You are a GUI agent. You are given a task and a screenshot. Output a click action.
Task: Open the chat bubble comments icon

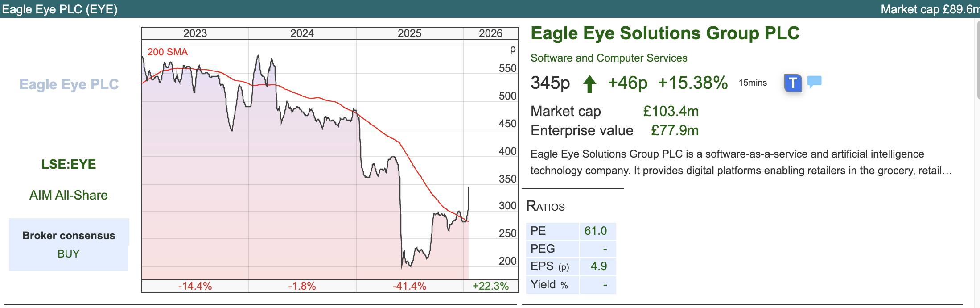point(814,82)
